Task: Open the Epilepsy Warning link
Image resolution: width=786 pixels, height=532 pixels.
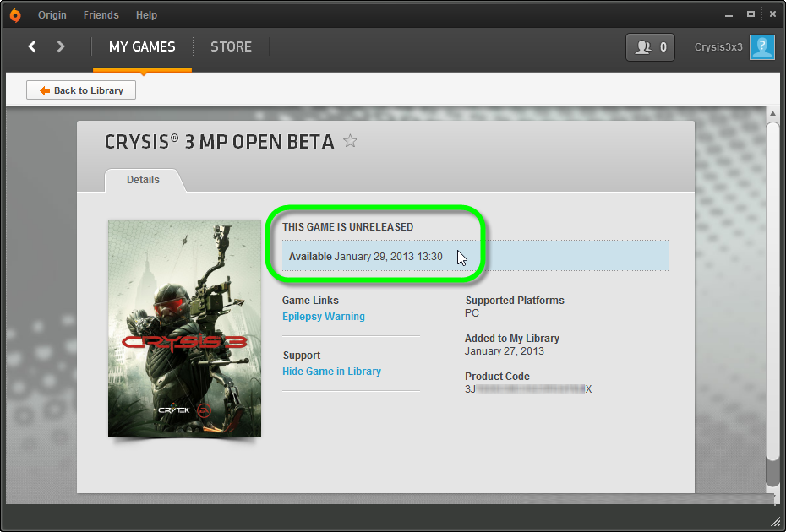Action: click(x=323, y=316)
